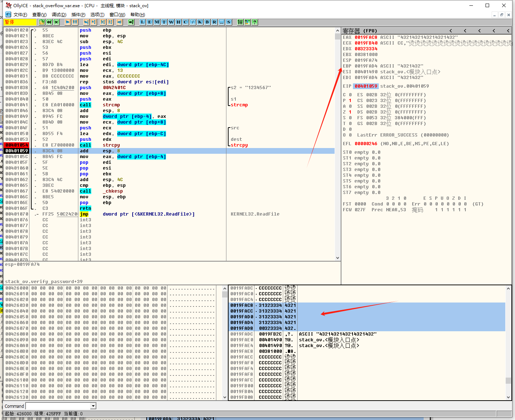Screen dimensions: 515x420
Task: Open Call stack with K button
Action: coord(200,22)
